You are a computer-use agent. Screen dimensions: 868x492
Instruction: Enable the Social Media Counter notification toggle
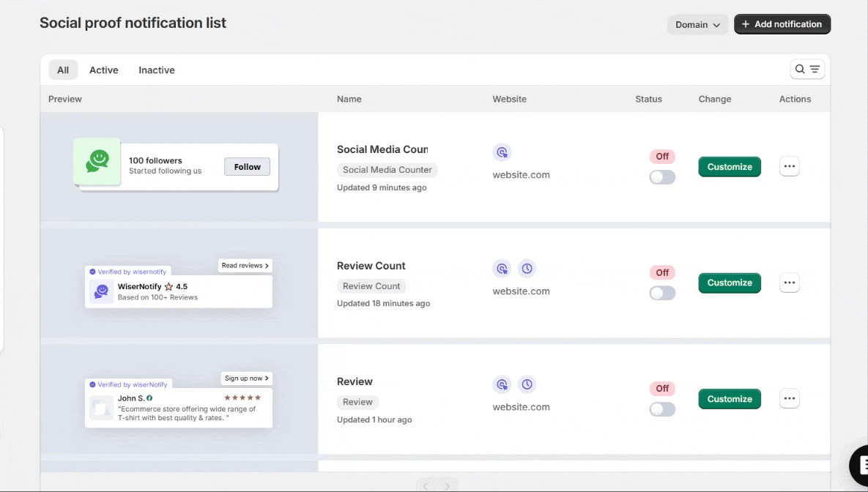tap(662, 177)
